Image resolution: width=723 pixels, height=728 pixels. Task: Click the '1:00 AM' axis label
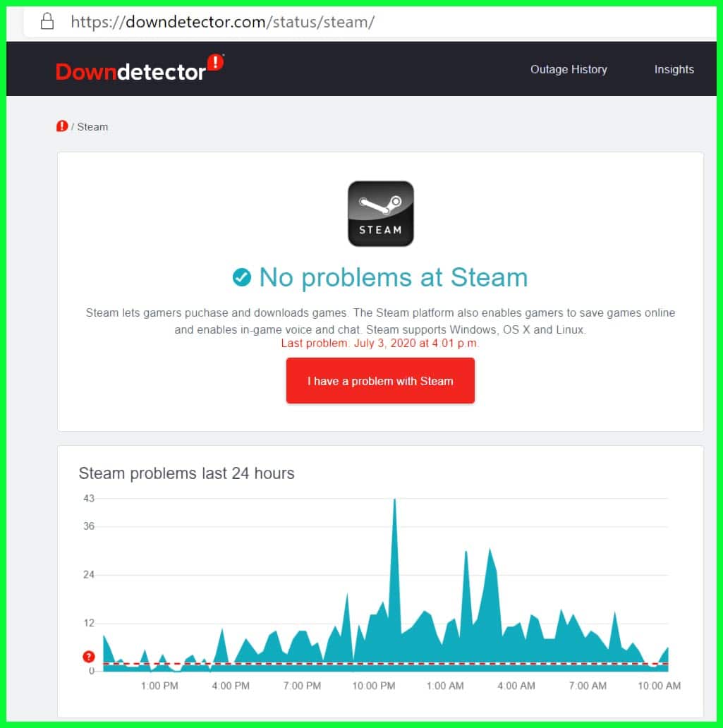click(x=445, y=686)
